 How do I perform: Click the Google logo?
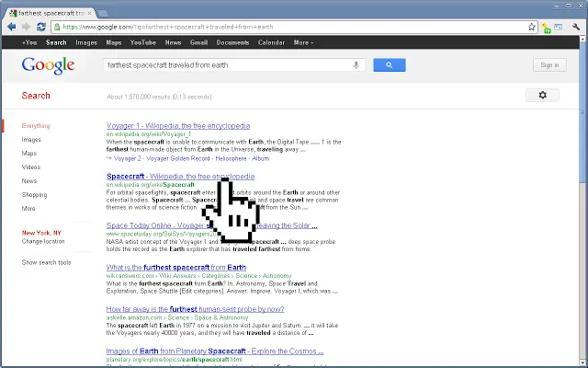[x=48, y=65]
